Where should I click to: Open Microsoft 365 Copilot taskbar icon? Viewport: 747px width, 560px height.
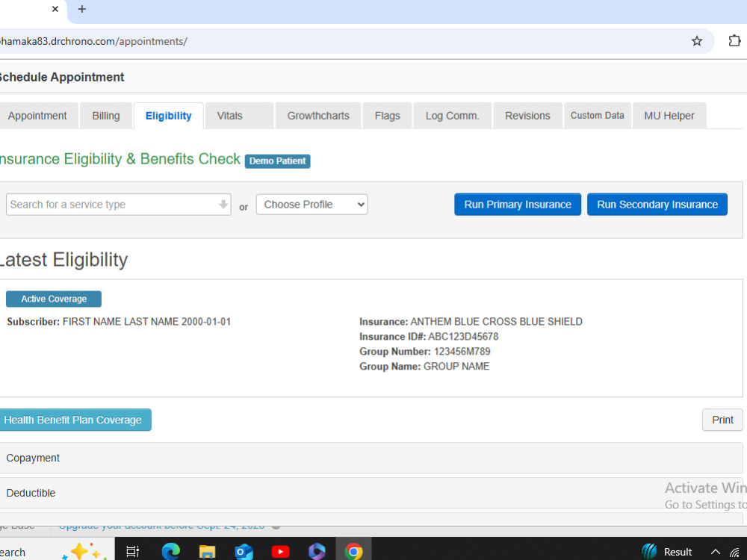click(x=316, y=552)
